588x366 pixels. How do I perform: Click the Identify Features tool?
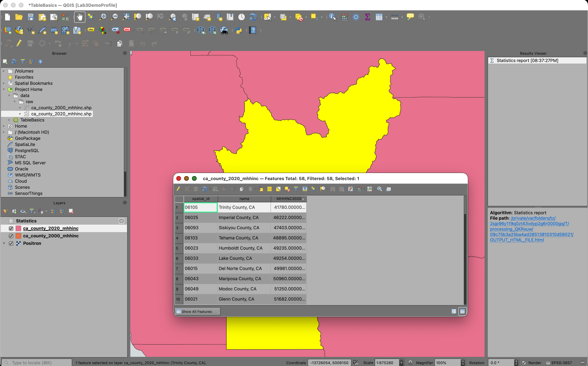tap(332, 17)
